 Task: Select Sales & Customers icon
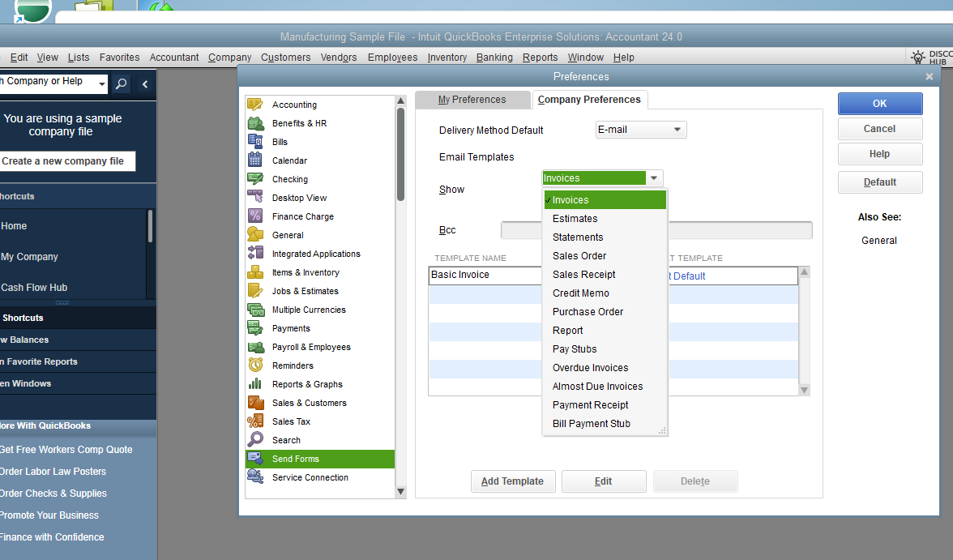pos(255,403)
